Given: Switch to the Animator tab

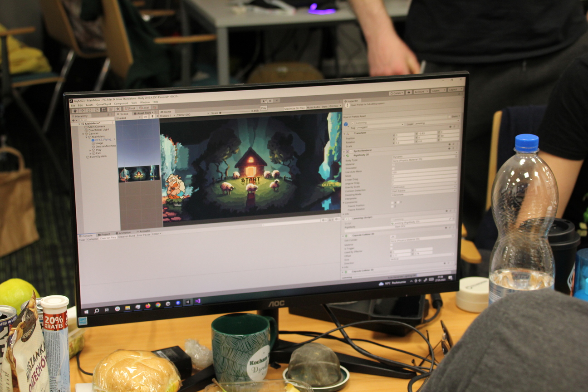Looking at the screenshot, I should (x=143, y=231).
